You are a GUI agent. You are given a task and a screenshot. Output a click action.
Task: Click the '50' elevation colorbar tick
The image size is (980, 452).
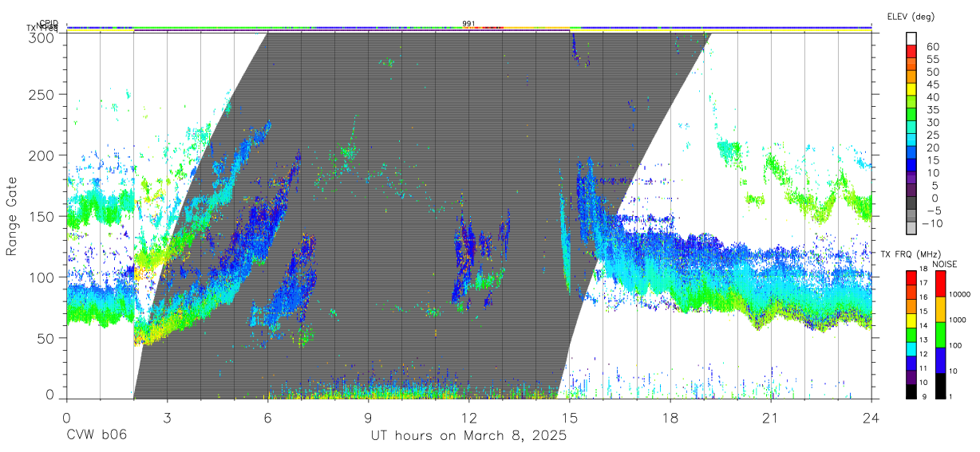[934, 72]
